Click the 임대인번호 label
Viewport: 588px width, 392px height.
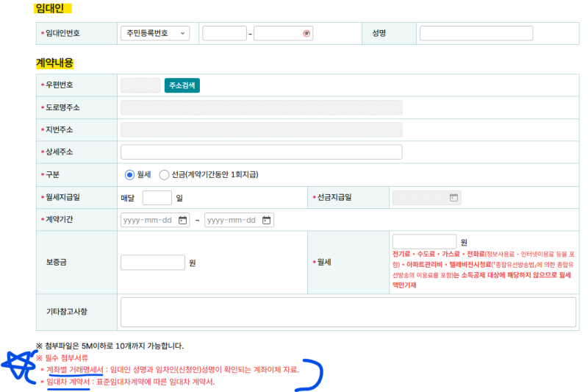click(62, 33)
